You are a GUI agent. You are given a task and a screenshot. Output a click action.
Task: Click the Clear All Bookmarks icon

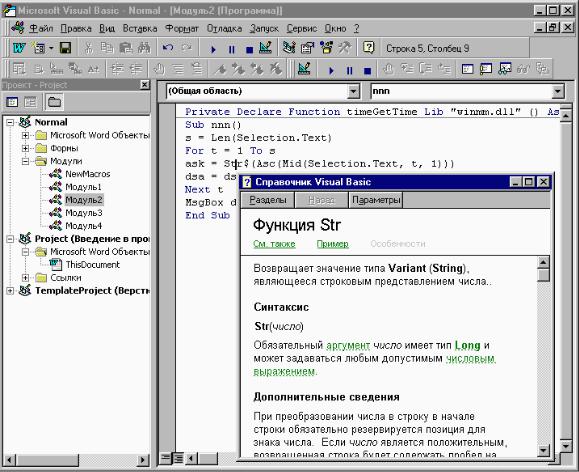tap(275, 69)
